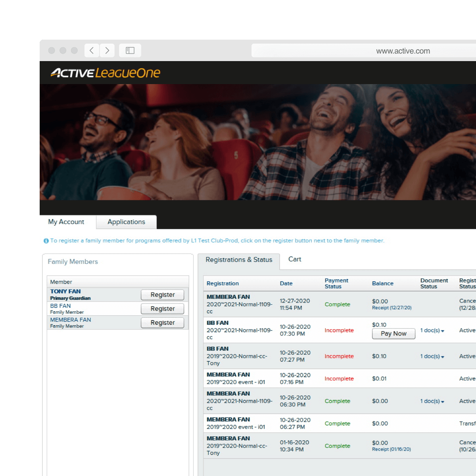Image resolution: width=476 pixels, height=476 pixels.
Task: Open Receipt (12/27/20) link
Action: [x=392, y=308]
